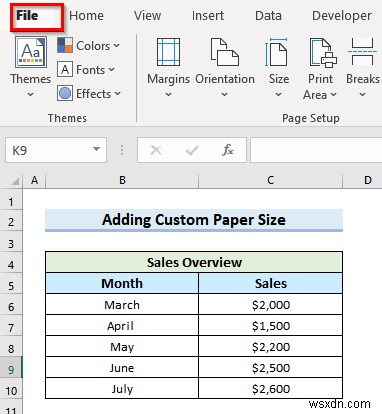Switch to the Developer tab
The width and height of the screenshot is (382, 414).
tap(342, 16)
